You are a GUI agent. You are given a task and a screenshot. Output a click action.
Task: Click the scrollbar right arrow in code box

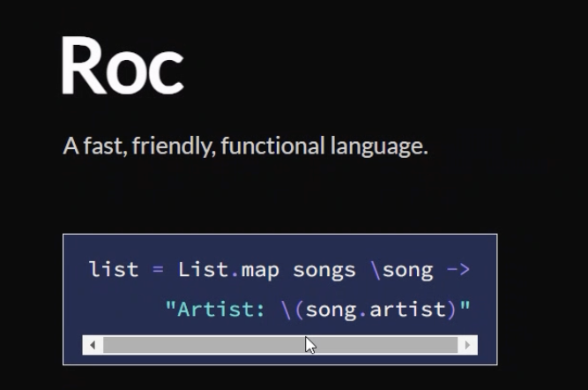point(467,345)
